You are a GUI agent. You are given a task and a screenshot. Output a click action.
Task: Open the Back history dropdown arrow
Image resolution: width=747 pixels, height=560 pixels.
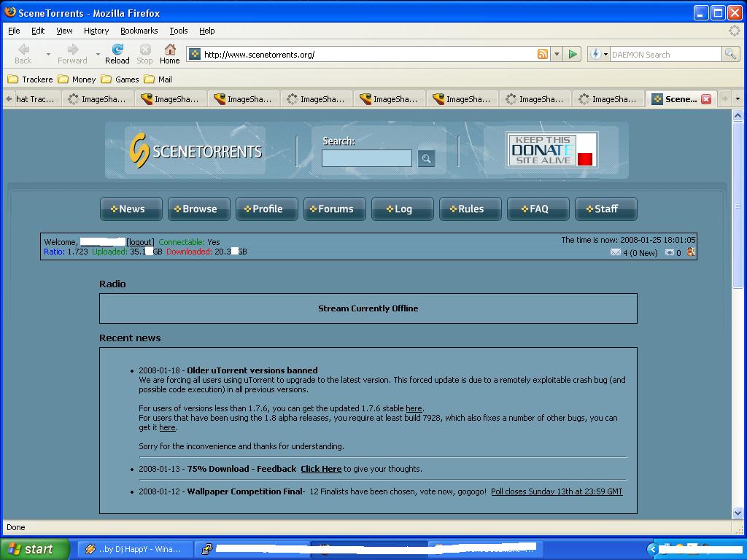(x=48, y=54)
